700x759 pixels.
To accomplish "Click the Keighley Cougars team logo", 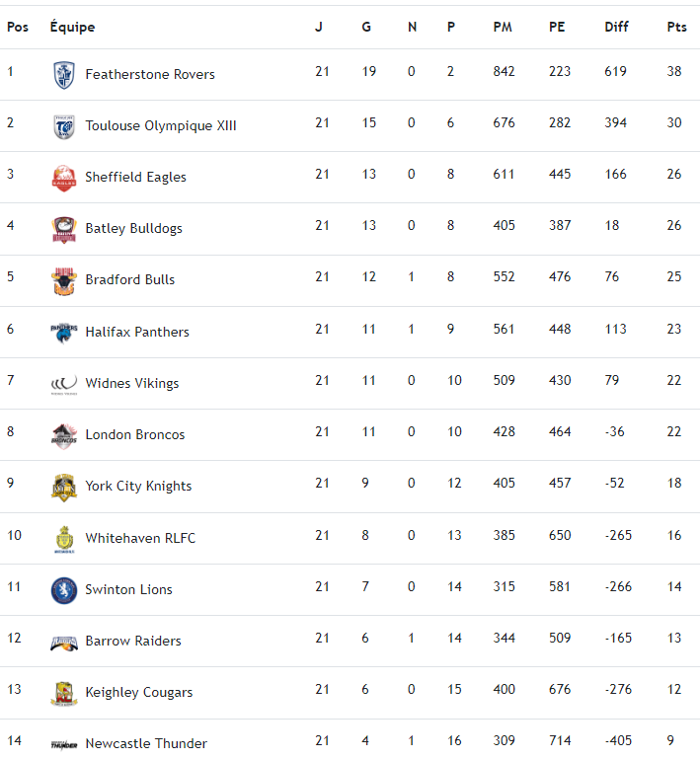I will 63,693.
